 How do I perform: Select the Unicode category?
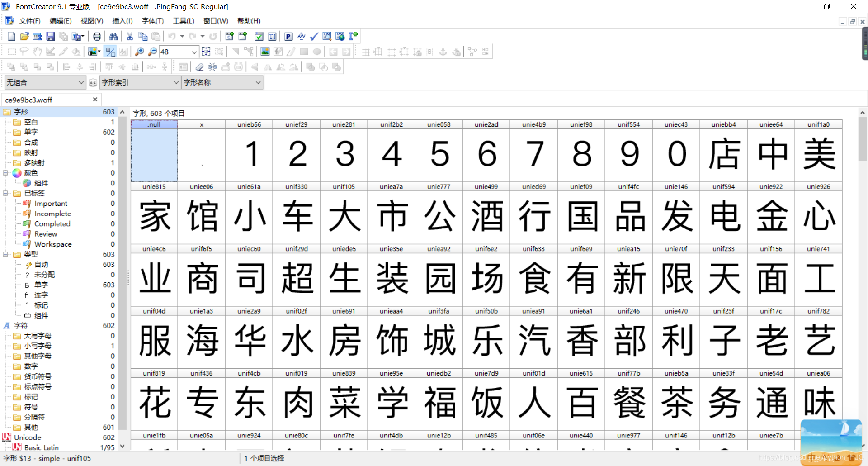pos(28,437)
